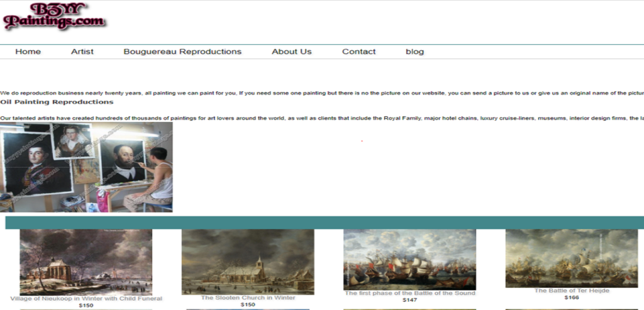
Task: Click 'Village of Nieukoop in Winter with Child Funeral' title
Action: click(86, 299)
